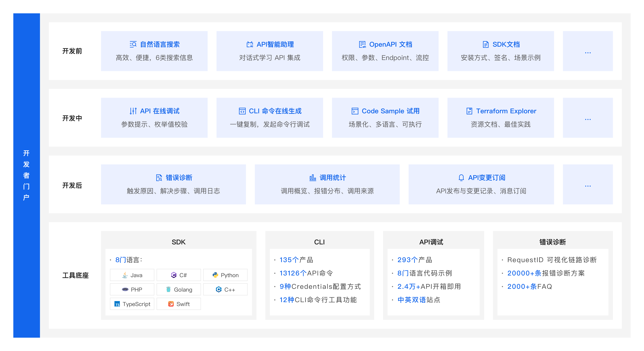
Task: Click the Swift logo icon
Action: [171, 304]
